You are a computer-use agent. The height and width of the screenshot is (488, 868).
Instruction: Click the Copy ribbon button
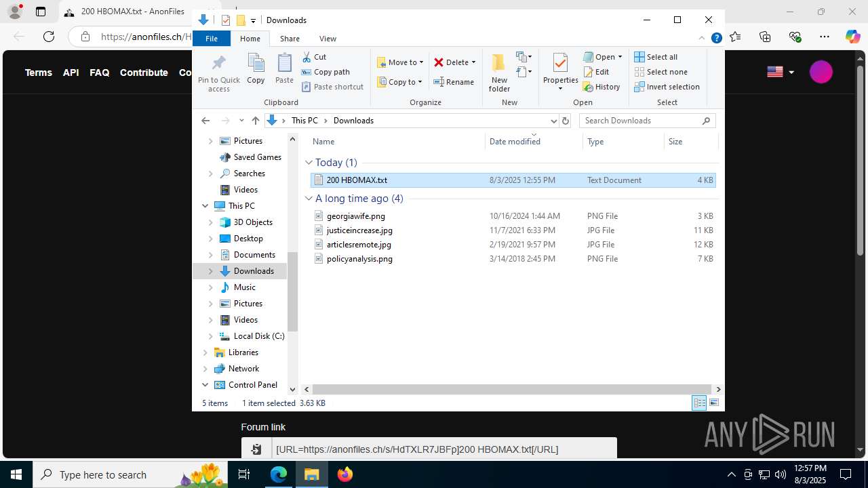(256, 69)
